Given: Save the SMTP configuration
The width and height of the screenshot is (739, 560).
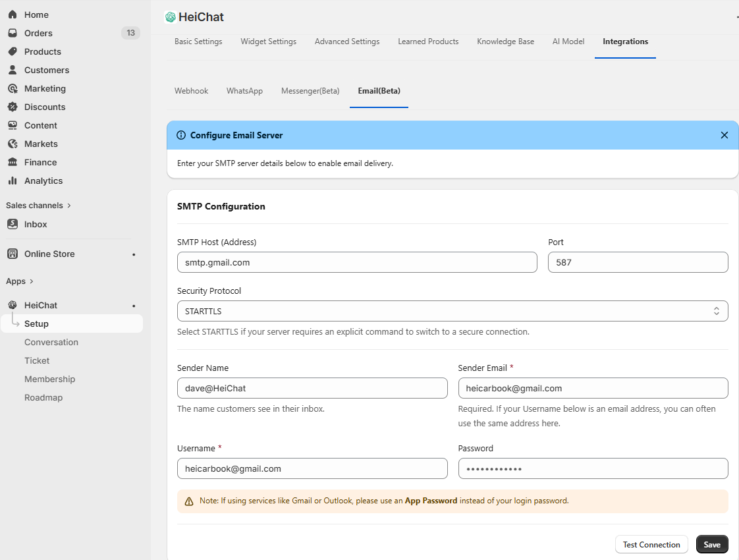Looking at the screenshot, I should pyautogui.click(x=711, y=544).
